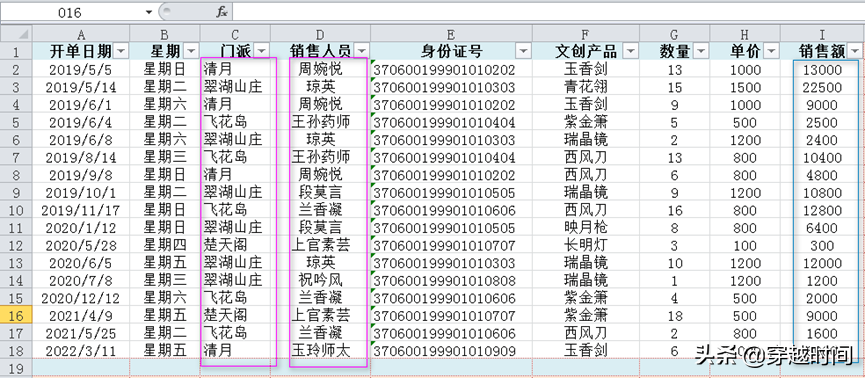Open the 门派 filter dropdown
Viewport: 865px width, 378px height.
(261, 51)
